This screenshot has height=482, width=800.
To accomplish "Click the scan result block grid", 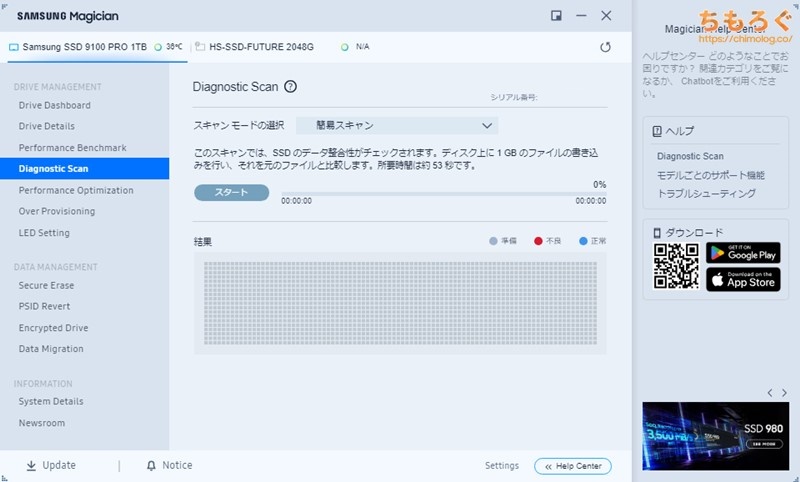I will pos(400,303).
